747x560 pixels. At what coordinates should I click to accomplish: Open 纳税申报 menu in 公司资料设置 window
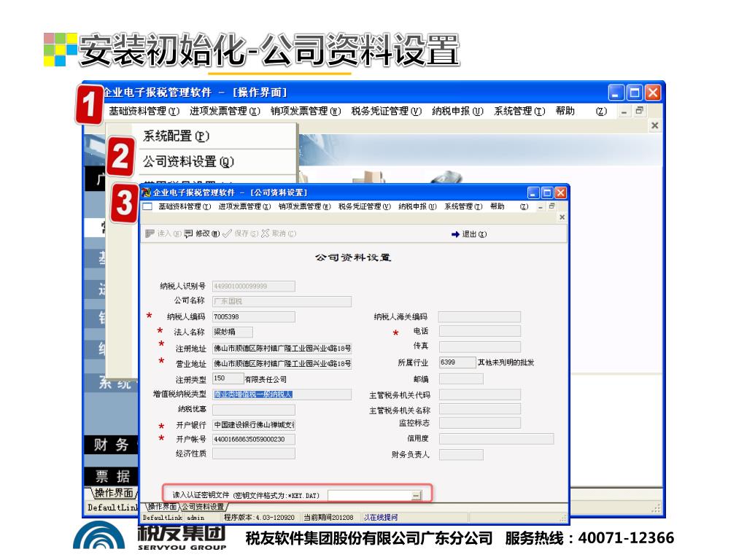point(417,206)
